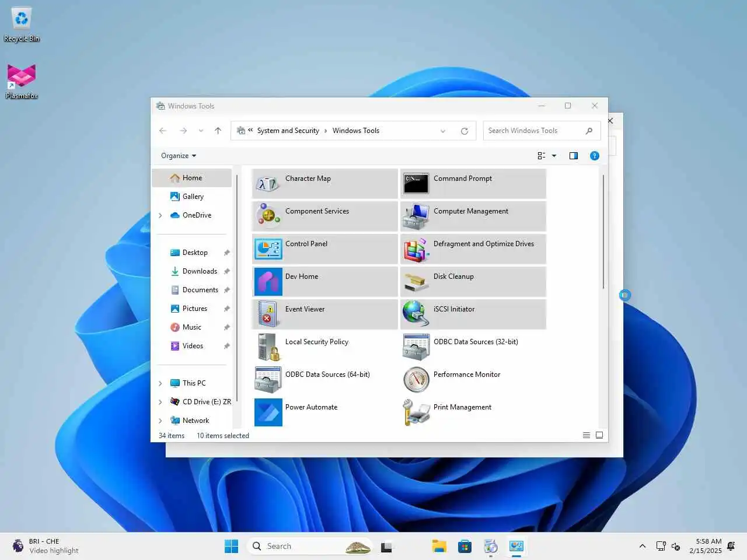747x560 pixels.
Task: Click the file list vertical scrollbar
Action: pyautogui.click(x=603, y=232)
